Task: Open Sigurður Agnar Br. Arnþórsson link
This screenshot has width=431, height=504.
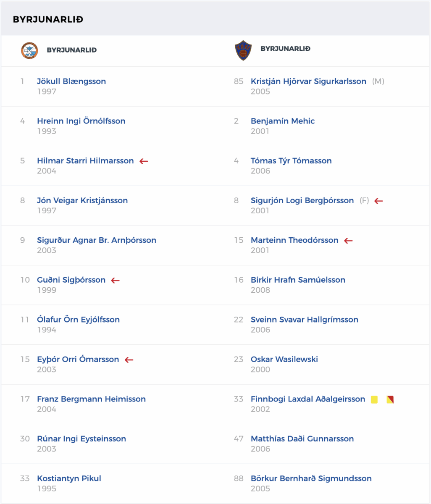Action: (97, 240)
